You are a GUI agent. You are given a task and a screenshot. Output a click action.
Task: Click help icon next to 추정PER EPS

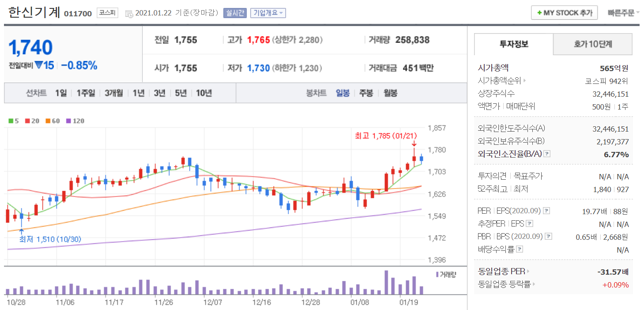click(530, 223)
